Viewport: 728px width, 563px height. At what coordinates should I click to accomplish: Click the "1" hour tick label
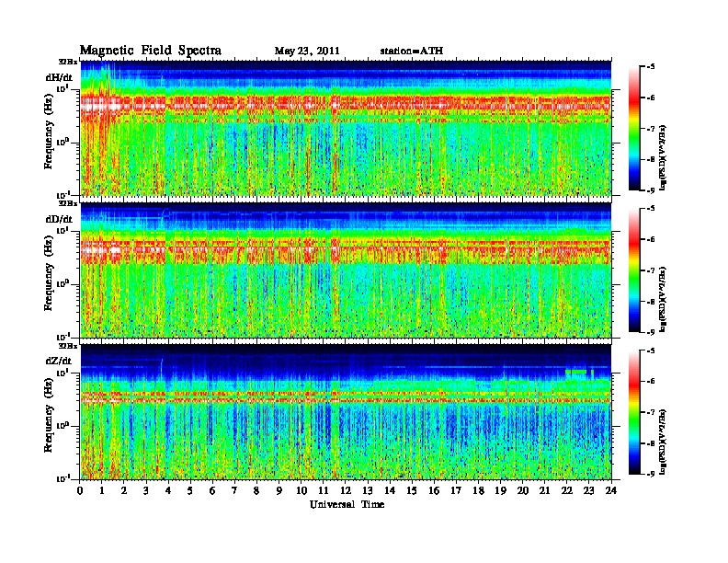(x=102, y=491)
